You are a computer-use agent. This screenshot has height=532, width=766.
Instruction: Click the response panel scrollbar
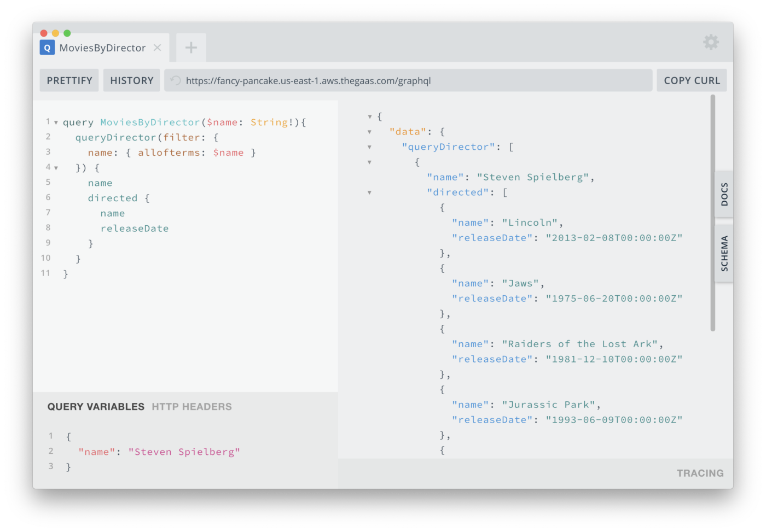tap(713, 213)
